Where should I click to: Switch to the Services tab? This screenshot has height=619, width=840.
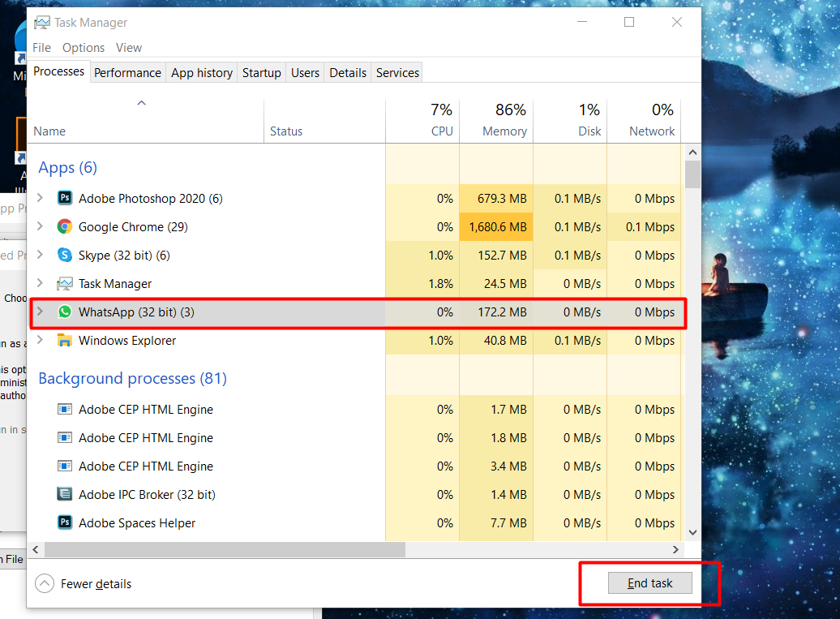point(397,73)
